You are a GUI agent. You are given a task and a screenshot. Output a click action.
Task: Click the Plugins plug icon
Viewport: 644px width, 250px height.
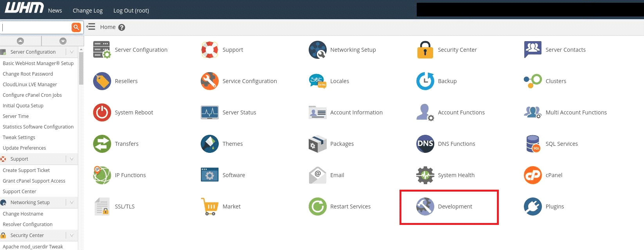tap(532, 207)
